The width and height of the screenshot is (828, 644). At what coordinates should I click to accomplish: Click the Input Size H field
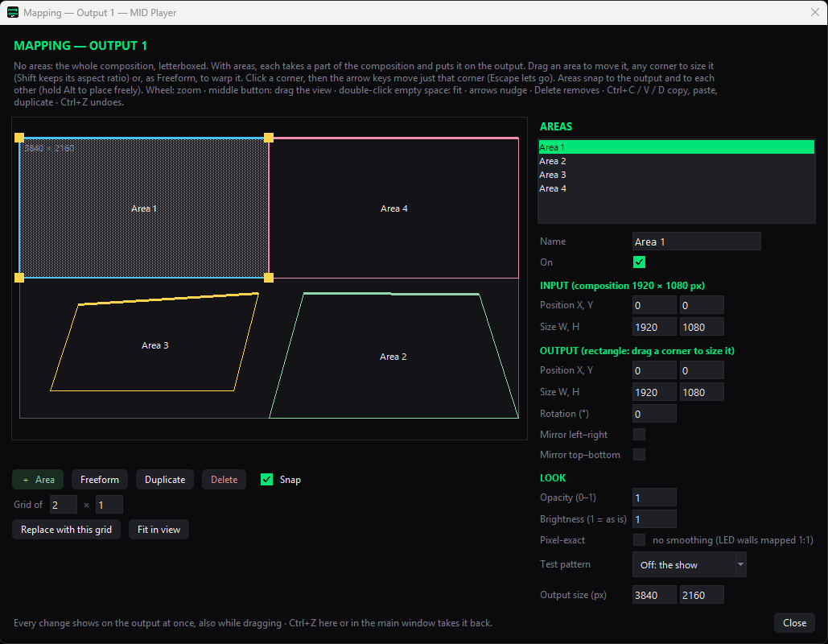(x=702, y=327)
